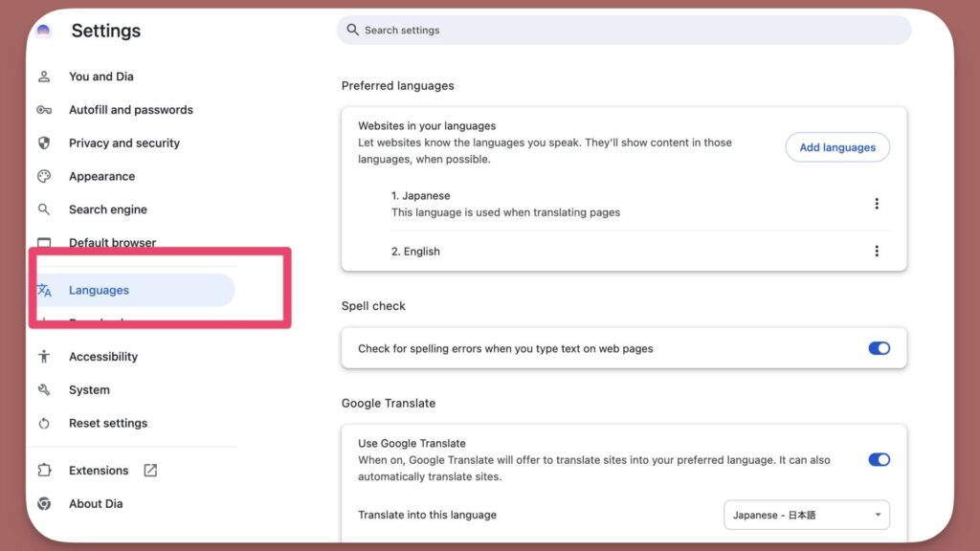Click the Extensions external link icon

(x=150, y=471)
